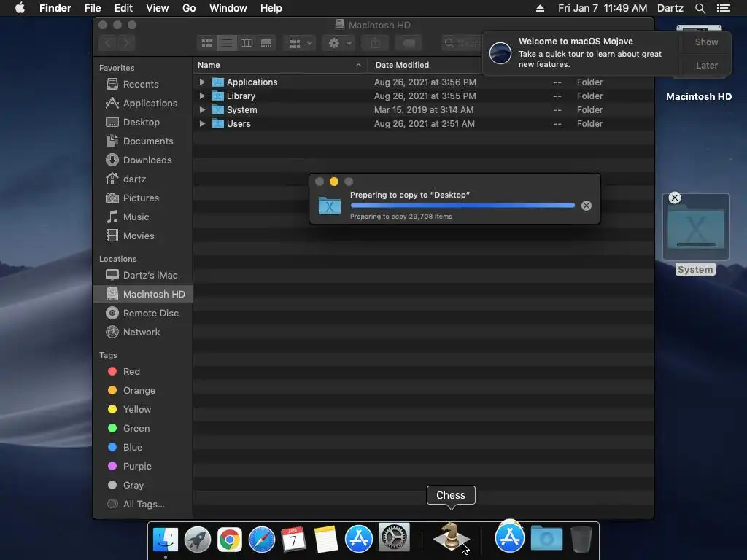Launch Chess from the Dock

click(451, 537)
